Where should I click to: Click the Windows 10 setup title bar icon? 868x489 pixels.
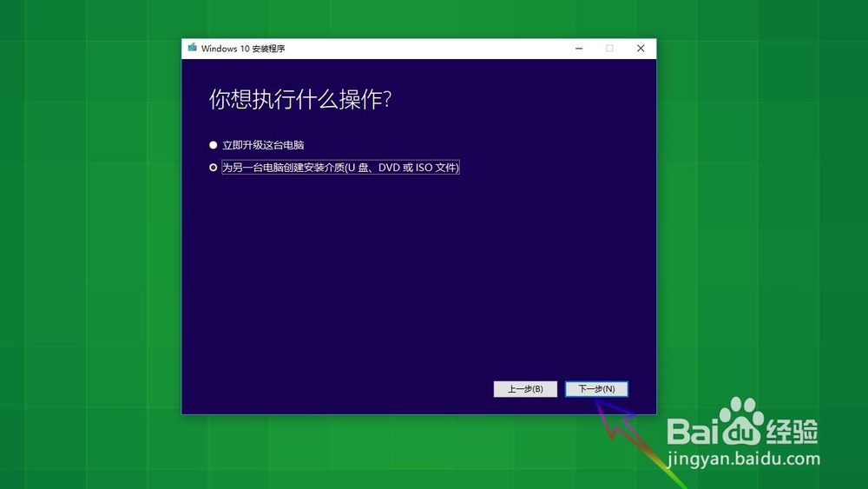192,48
